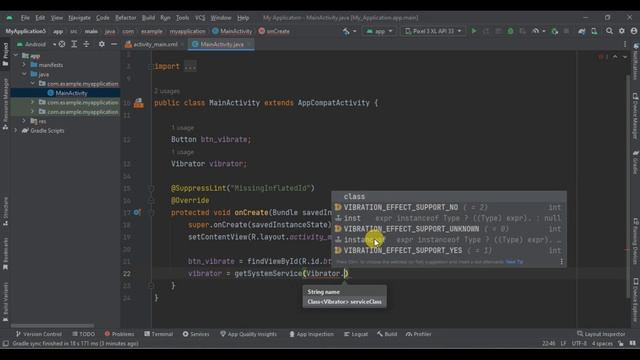Select class completion suggestion
640x360 pixels.
pos(449,197)
